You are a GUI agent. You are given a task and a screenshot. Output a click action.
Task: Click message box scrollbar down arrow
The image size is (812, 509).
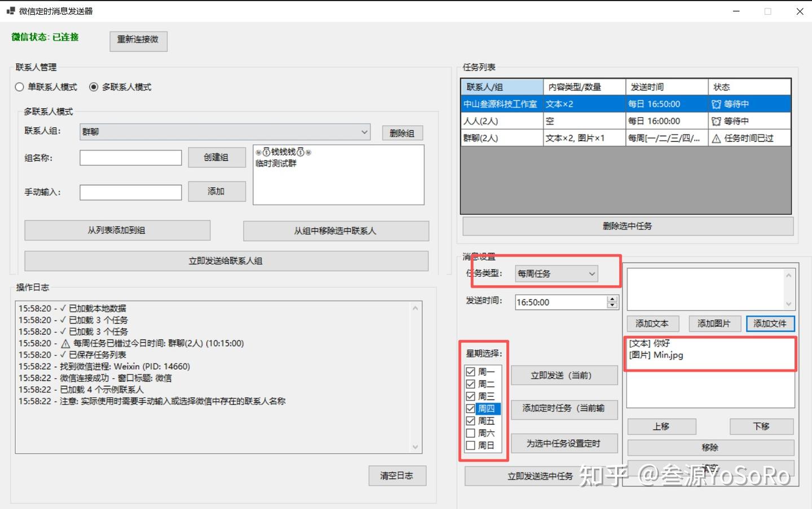[788, 303]
